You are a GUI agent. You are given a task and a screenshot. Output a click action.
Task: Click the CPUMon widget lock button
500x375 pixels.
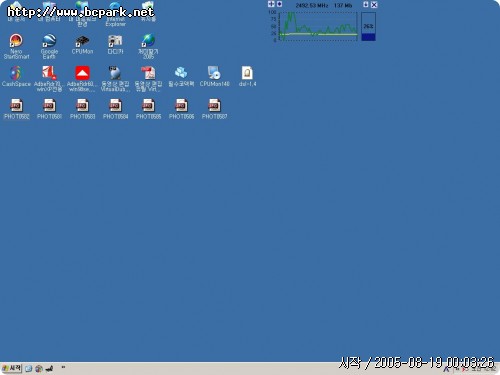point(366,4)
